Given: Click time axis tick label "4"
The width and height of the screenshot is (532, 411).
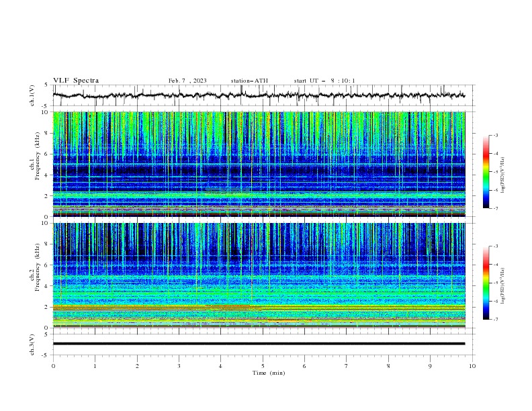Looking at the screenshot, I should [x=220, y=366].
